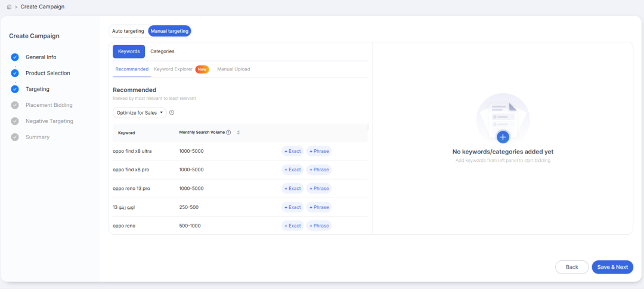
Task: Add 'oppo reno 13 pro' as Phrase
Action: coord(318,188)
